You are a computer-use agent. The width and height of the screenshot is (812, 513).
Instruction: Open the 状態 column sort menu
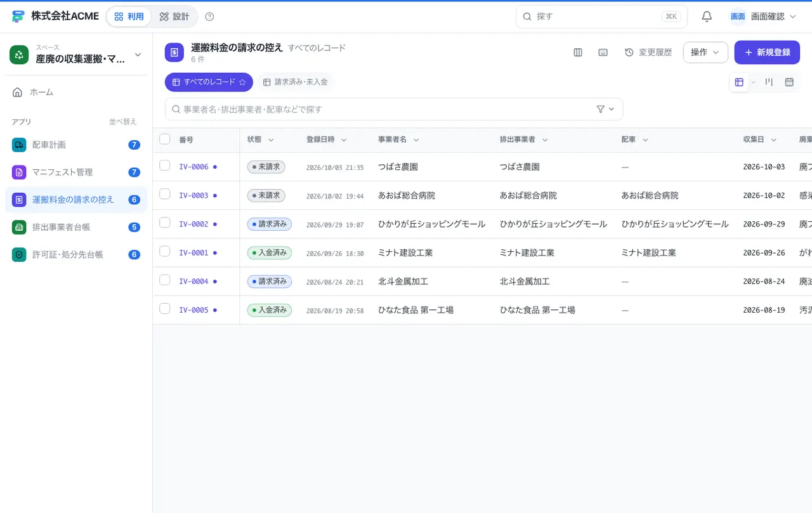271,140
